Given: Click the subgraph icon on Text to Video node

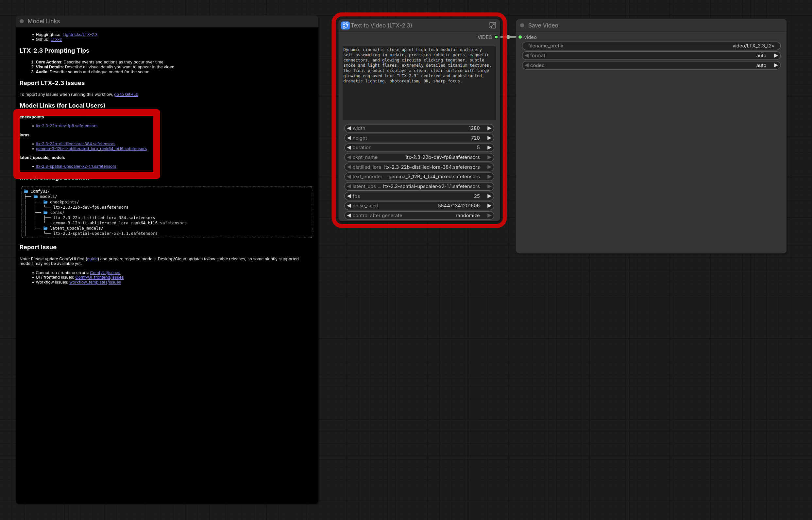Looking at the screenshot, I should click(x=345, y=25).
